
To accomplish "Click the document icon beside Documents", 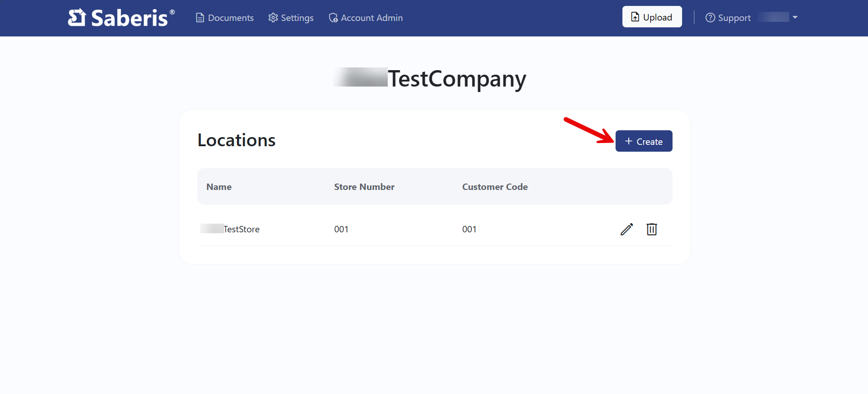I will click(200, 18).
